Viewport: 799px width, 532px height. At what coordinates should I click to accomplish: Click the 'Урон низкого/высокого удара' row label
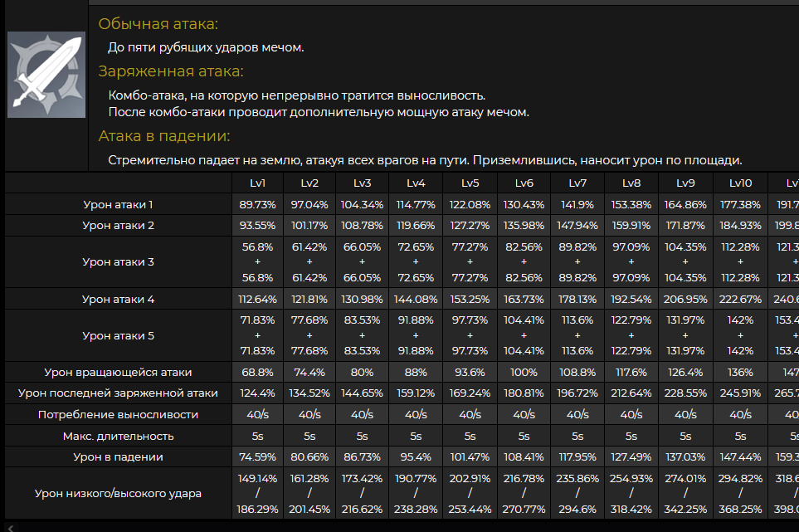[x=118, y=493]
